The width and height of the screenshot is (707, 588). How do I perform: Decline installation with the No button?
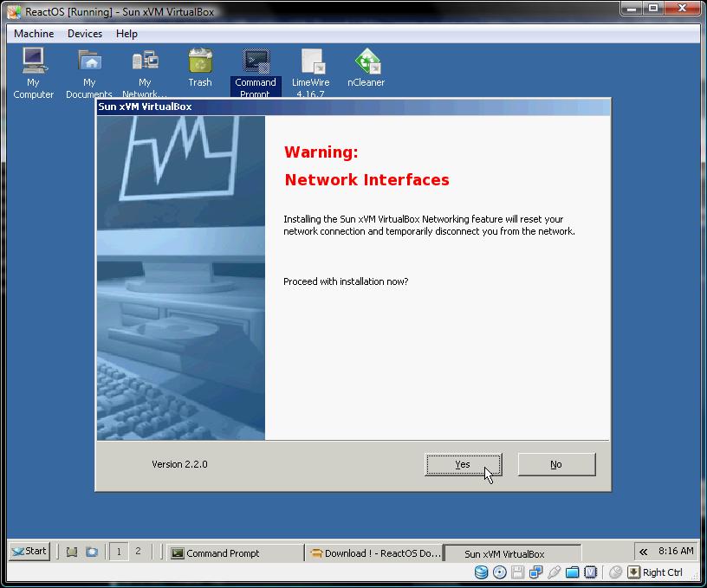coord(556,464)
